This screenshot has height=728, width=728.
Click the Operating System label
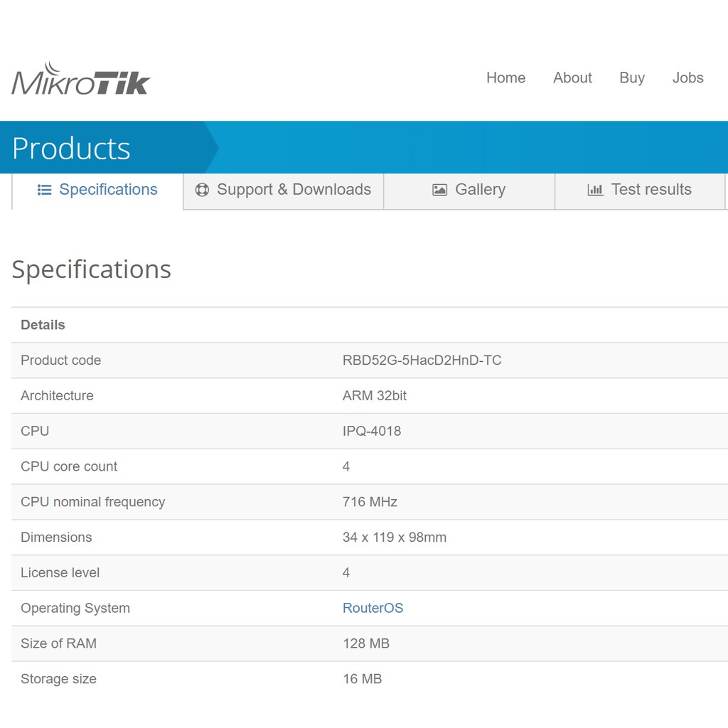coord(75,609)
